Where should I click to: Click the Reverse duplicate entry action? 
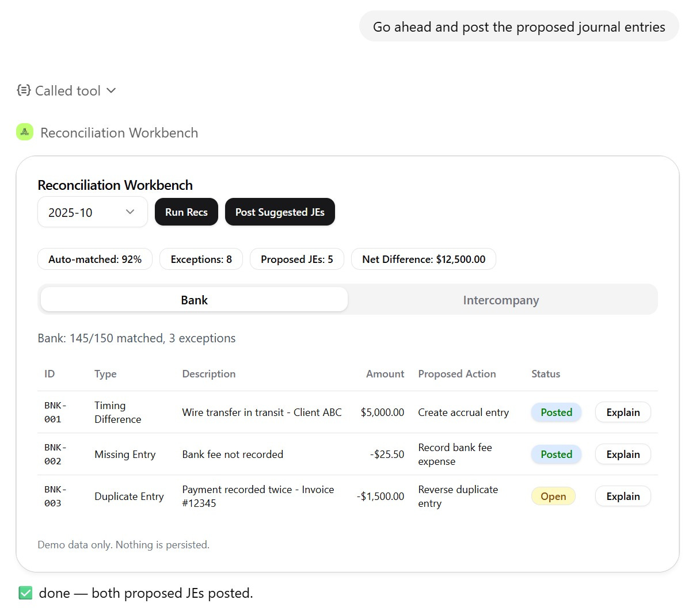(458, 496)
